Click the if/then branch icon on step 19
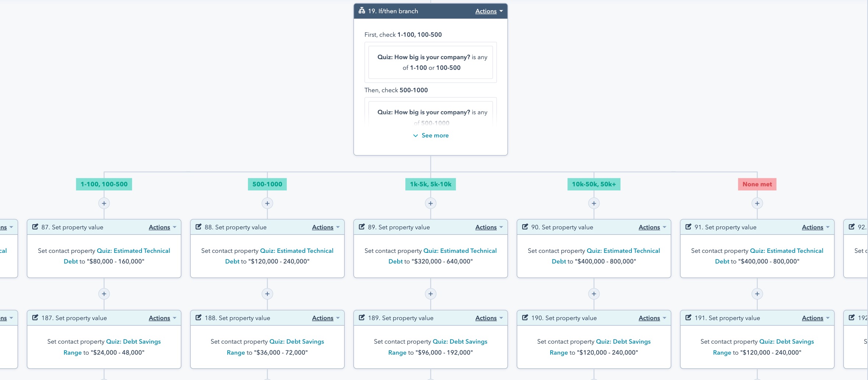The image size is (868, 380). point(362,11)
